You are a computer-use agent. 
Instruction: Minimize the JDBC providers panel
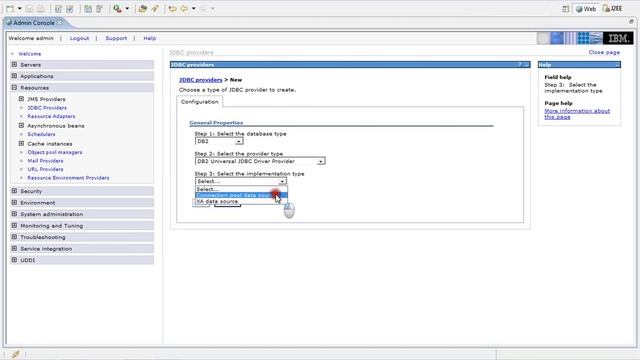pyautogui.click(x=527, y=64)
